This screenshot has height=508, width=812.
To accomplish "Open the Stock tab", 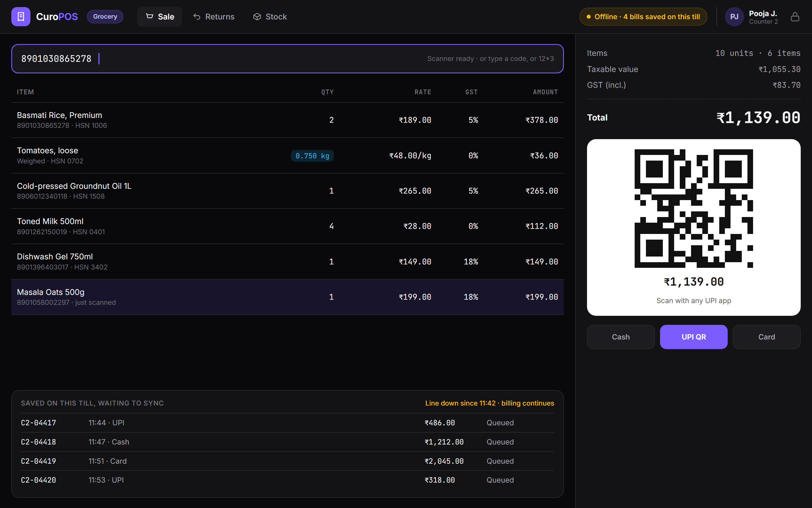I will click(270, 16).
